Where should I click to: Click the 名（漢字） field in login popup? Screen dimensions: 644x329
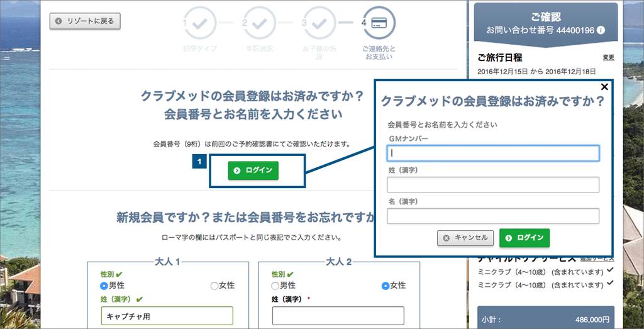tap(493, 216)
